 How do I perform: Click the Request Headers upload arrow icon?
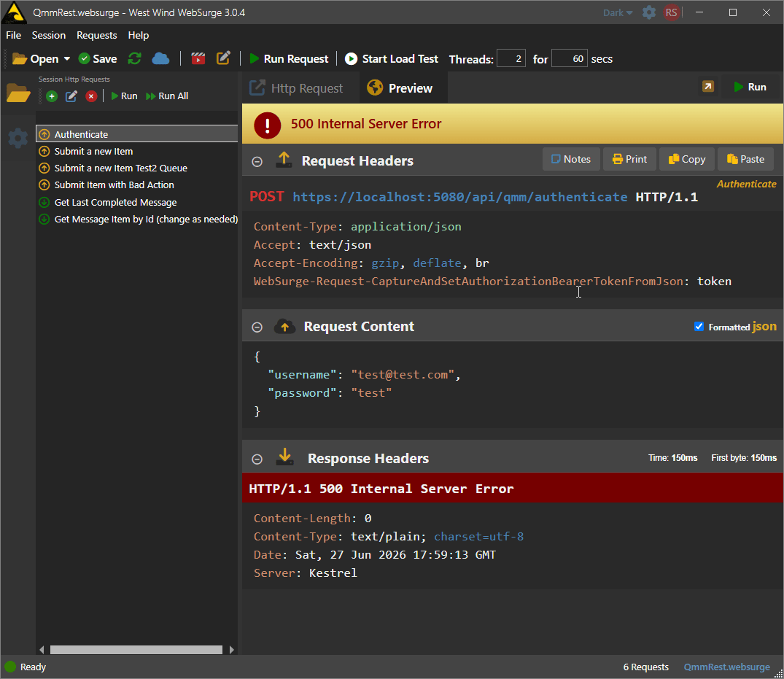point(284,160)
